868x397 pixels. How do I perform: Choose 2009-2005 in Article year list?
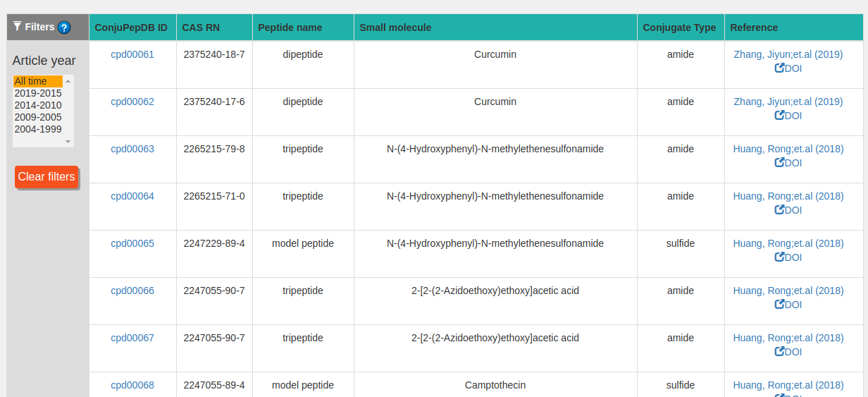click(x=38, y=117)
